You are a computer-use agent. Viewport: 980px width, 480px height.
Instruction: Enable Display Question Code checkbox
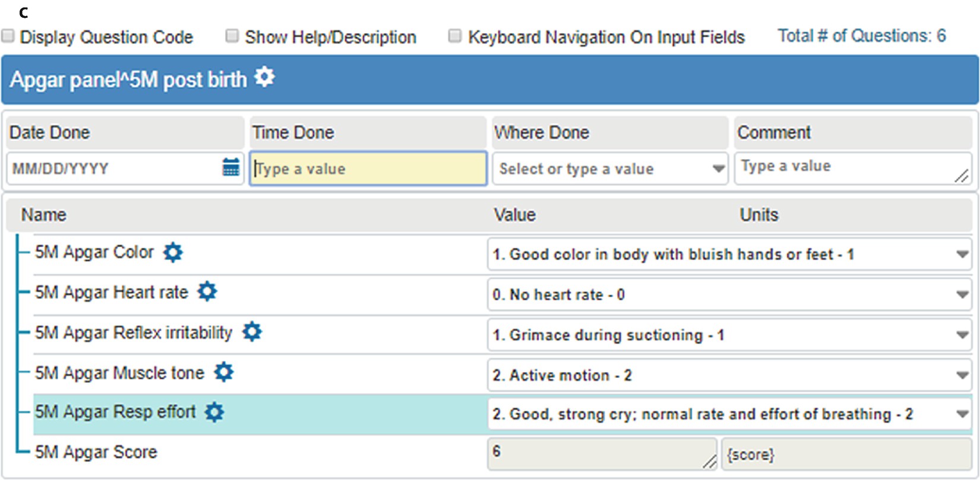[8, 36]
